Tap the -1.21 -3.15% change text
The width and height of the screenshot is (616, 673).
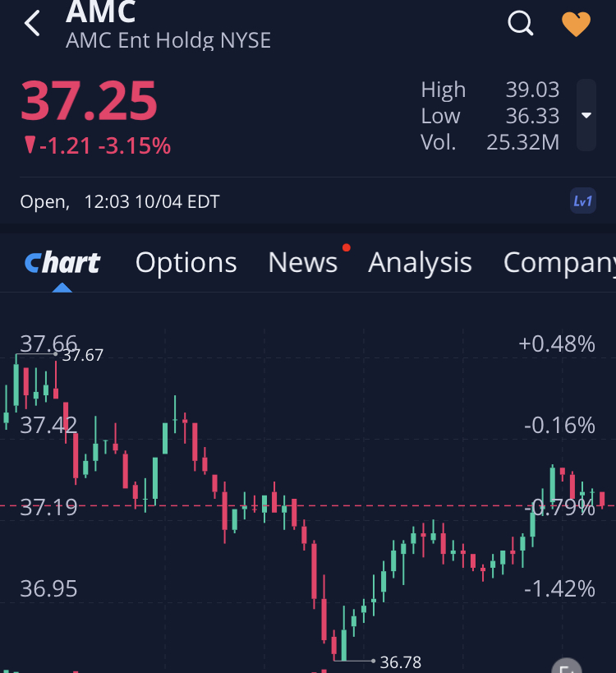99,146
